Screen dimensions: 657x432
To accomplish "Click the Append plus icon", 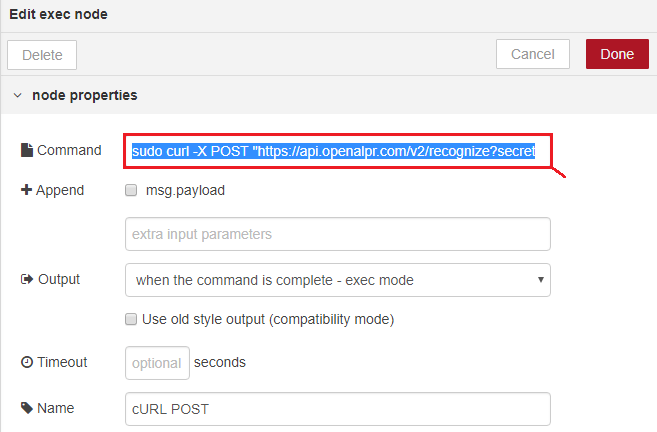I will (27, 190).
